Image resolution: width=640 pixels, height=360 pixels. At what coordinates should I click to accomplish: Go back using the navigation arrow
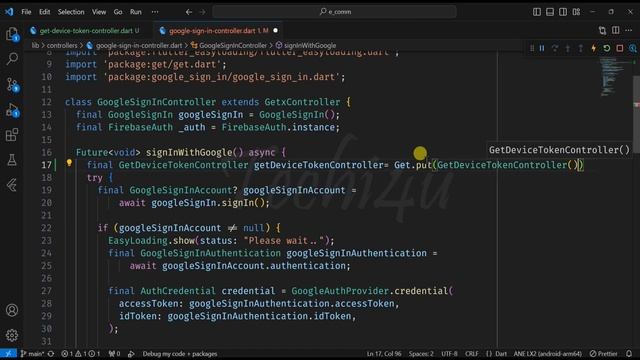189,12
